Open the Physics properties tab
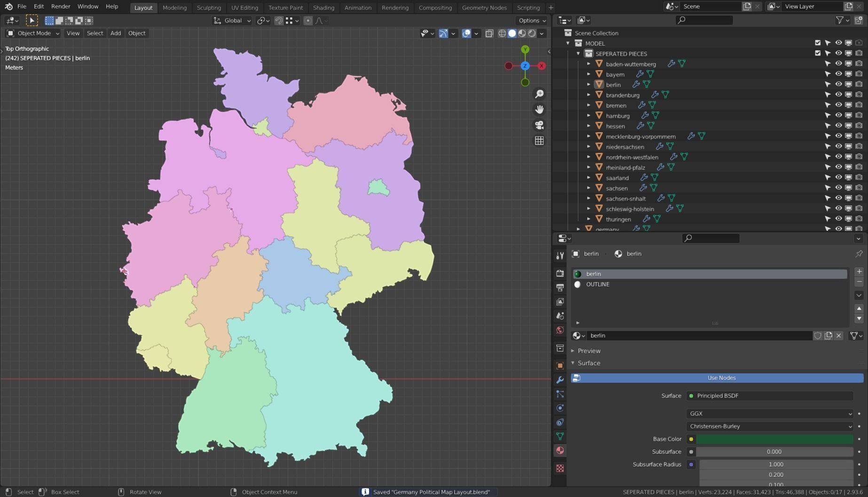Viewport: 868px width, 497px height. click(560, 408)
